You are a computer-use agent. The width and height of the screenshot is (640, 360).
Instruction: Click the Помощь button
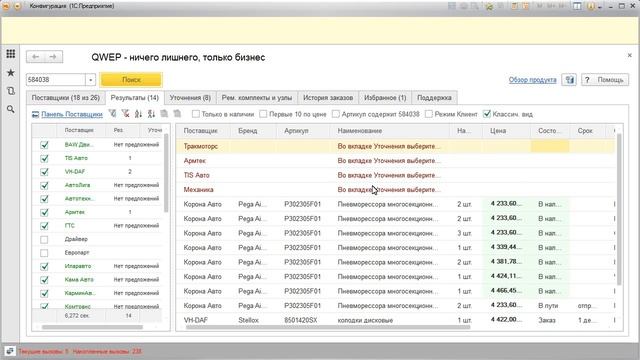(x=605, y=80)
